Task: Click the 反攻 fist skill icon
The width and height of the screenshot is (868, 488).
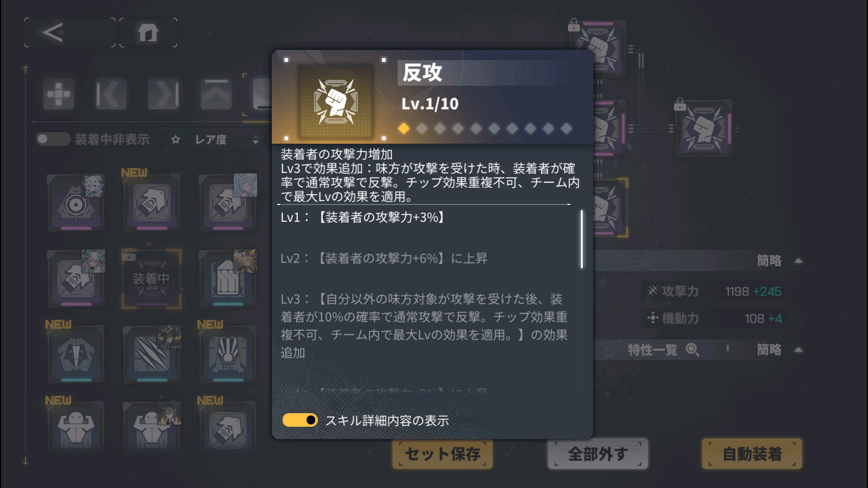Action: [x=335, y=101]
